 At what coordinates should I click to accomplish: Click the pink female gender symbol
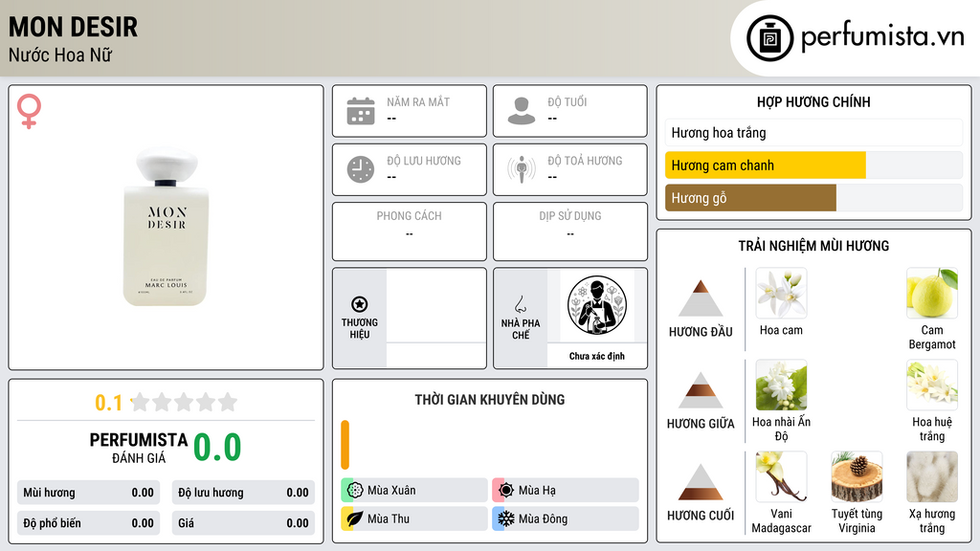(x=29, y=111)
